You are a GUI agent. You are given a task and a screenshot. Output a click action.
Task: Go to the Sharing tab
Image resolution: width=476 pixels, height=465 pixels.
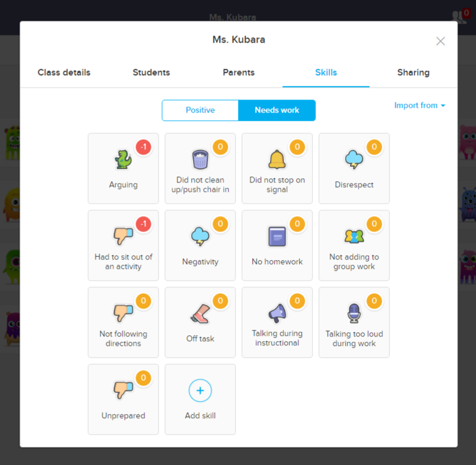[x=413, y=72]
